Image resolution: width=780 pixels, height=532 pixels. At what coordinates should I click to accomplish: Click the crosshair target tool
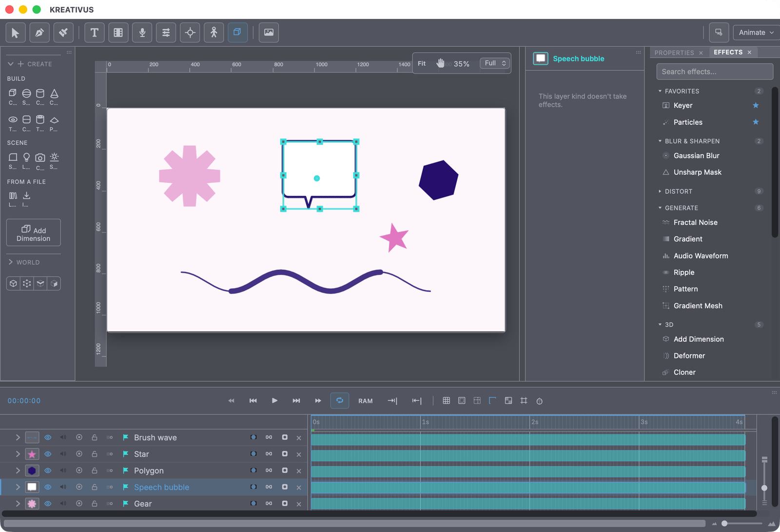click(190, 33)
